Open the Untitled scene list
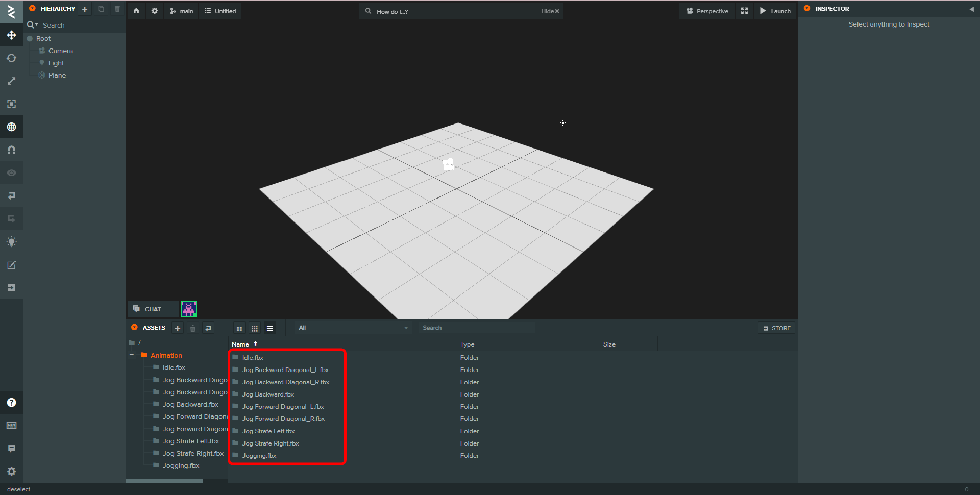Image resolution: width=980 pixels, height=495 pixels. 220,11
